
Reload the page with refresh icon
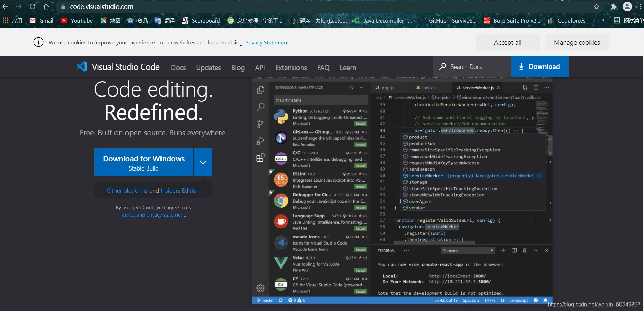pyautogui.click(x=33, y=6)
